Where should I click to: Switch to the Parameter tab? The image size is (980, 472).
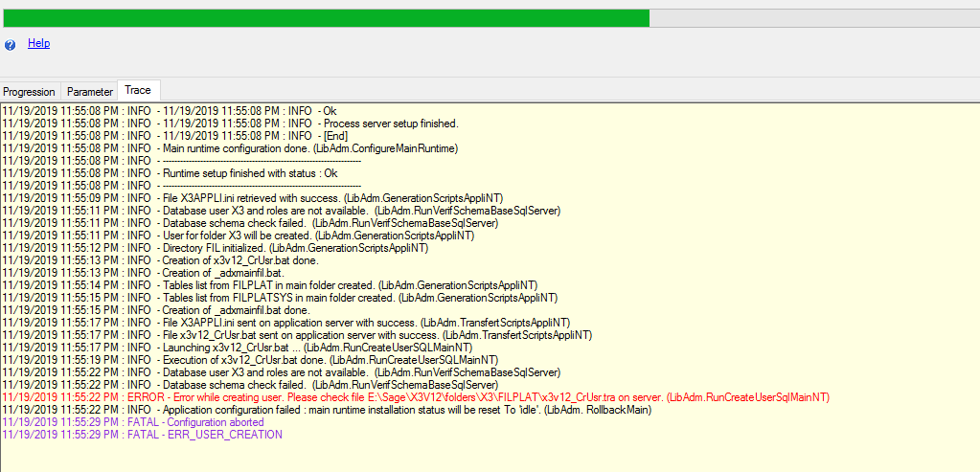pyautogui.click(x=90, y=92)
